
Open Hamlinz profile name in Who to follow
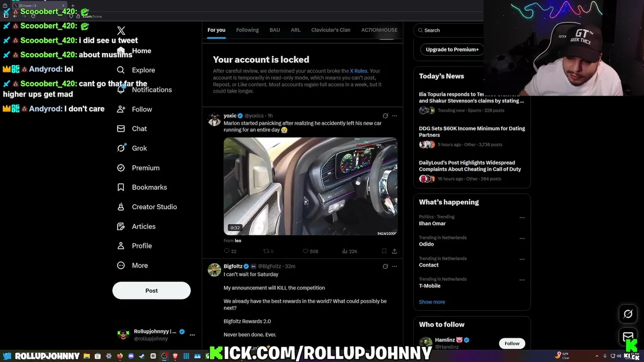445,340
